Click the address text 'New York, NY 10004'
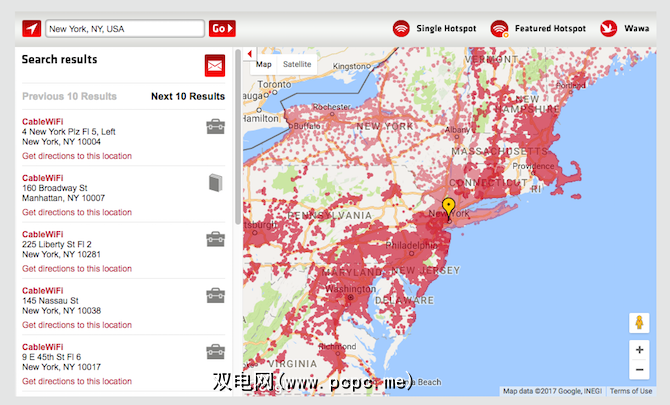The width and height of the screenshot is (670, 405). coord(62,142)
